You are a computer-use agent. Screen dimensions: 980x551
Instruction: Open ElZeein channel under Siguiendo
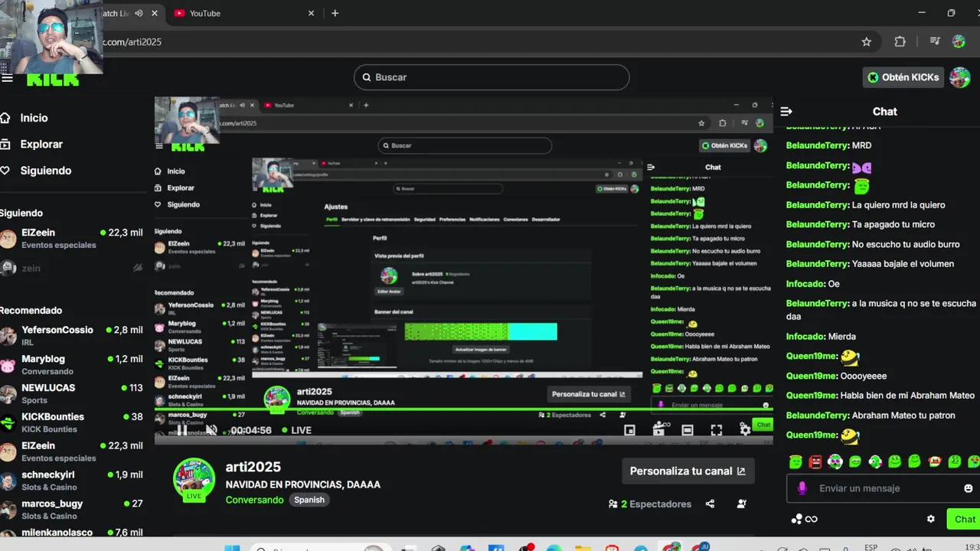72,239
